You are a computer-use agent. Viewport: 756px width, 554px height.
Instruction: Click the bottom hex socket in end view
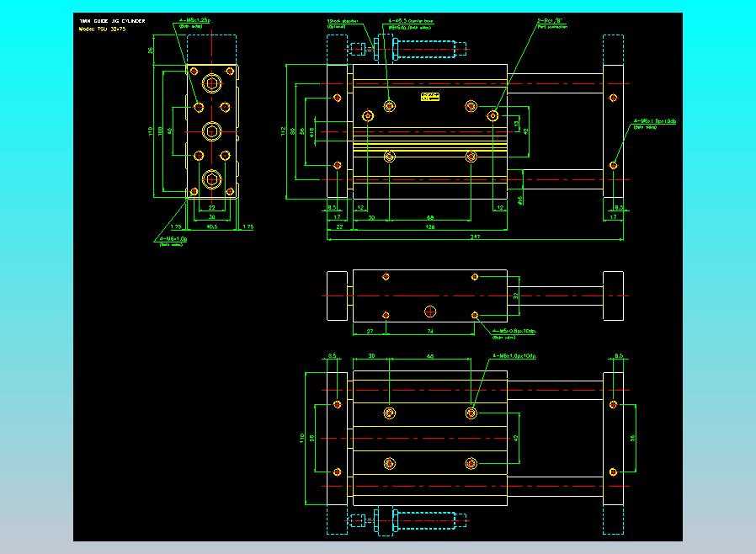click(x=210, y=178)
